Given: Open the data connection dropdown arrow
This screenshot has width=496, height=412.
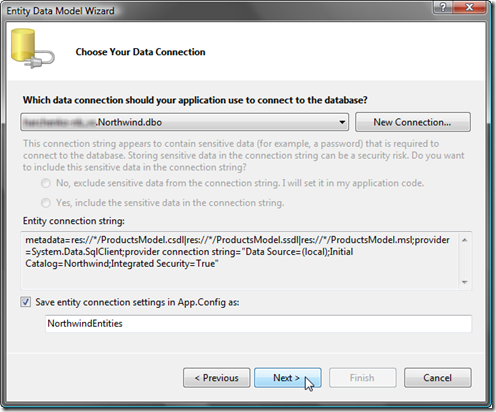Looking at the screenshot, I should (x=342, y=122).
